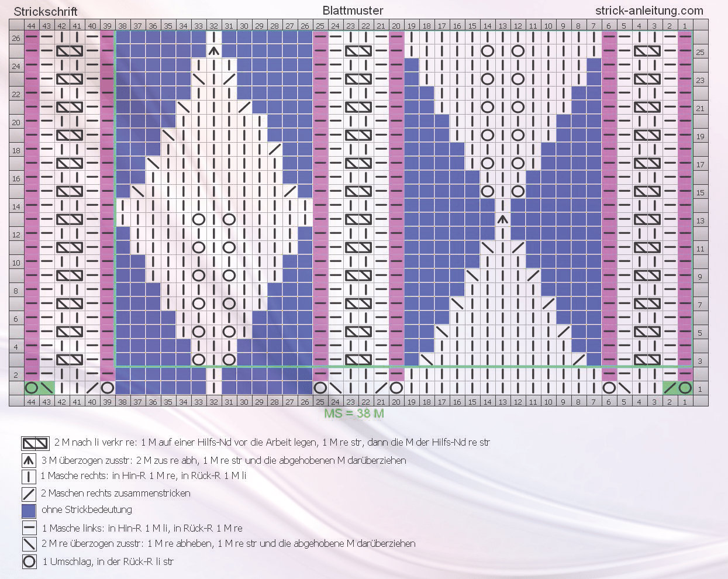728x579 pixels.
Task: Click the backslash symbol at row 3, column 18
Action: click(427, 360)
